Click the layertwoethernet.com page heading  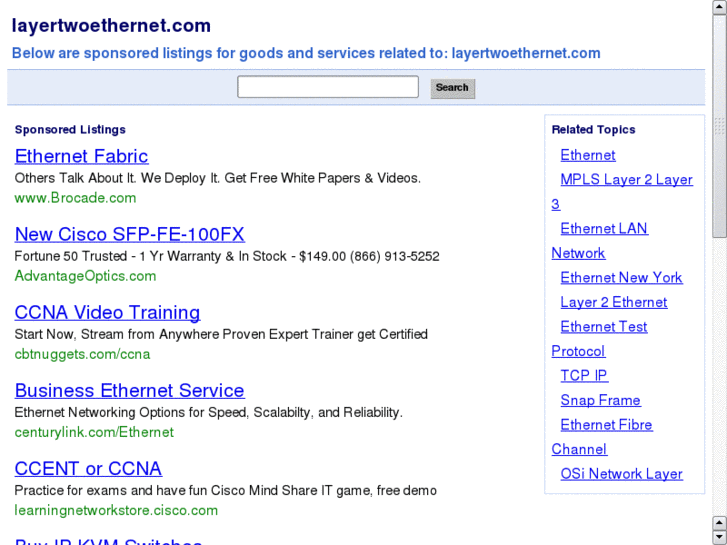tap(111, 26)
